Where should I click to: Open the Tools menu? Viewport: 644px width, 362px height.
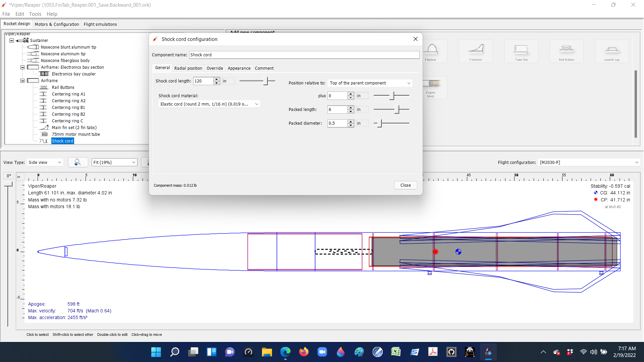coord(35,14)
